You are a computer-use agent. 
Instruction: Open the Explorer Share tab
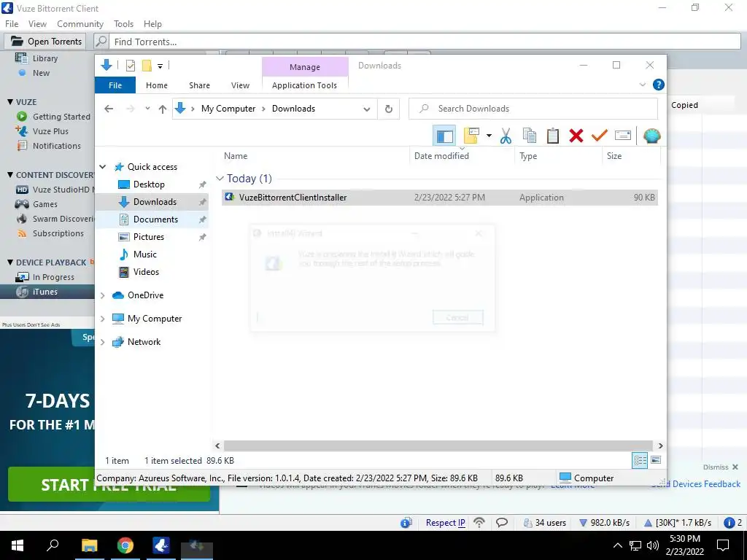pyautogui.click(x=199, y=85)
